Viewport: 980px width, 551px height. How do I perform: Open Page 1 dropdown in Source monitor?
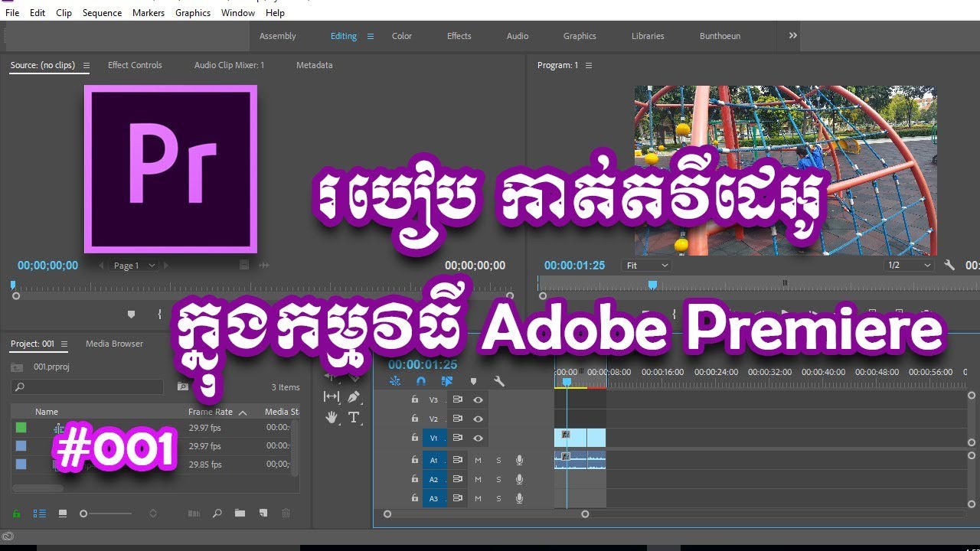tap(134, 266)
